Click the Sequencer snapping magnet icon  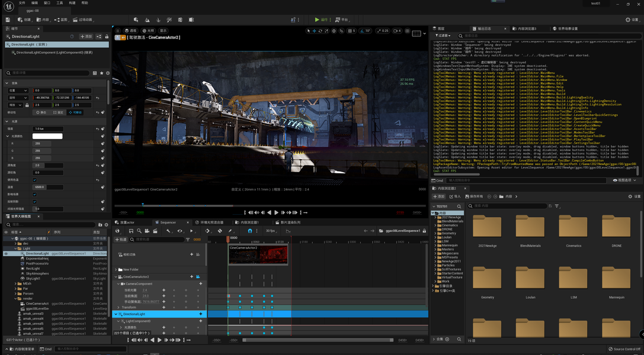249,231
